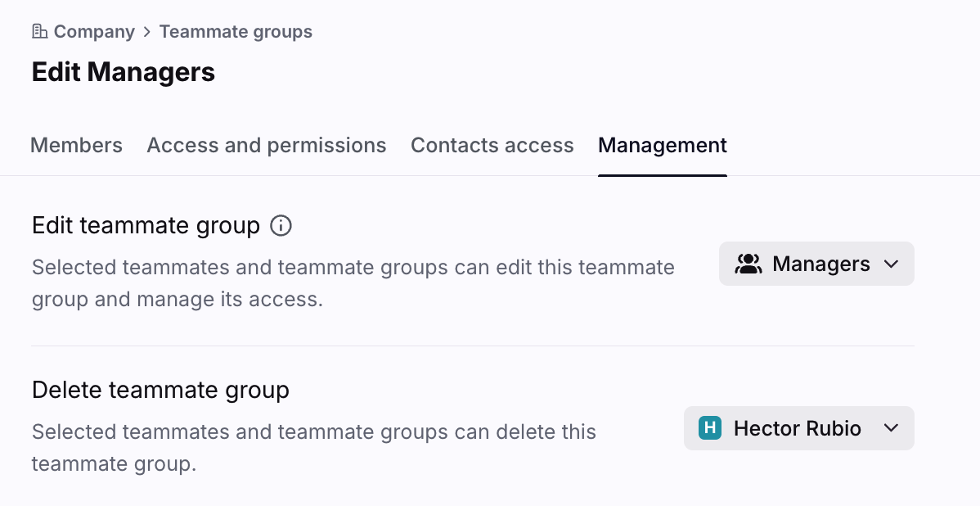This screenshot has width=980, height=506.
Task: Open the Managers dropdown
Action: (x=816, y=264)
